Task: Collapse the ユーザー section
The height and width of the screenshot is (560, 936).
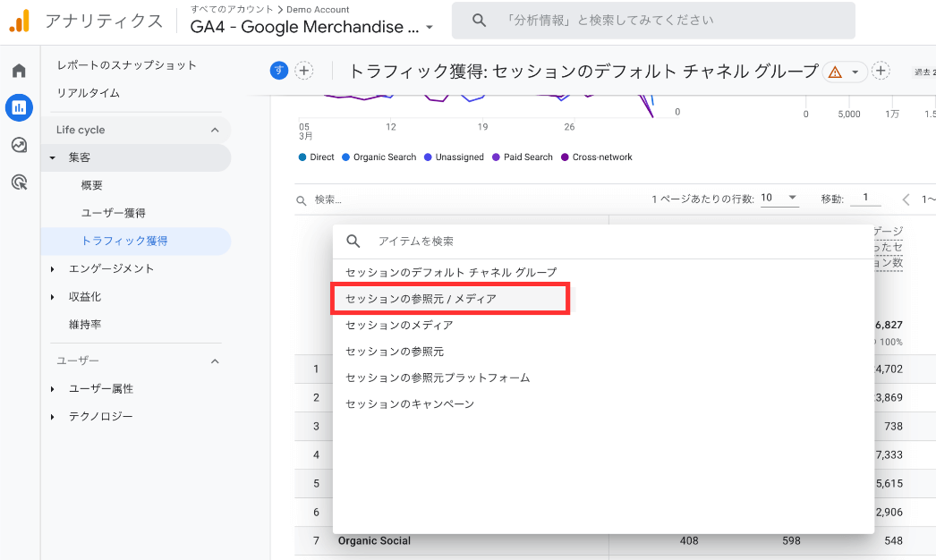Action: coord(215,361)
